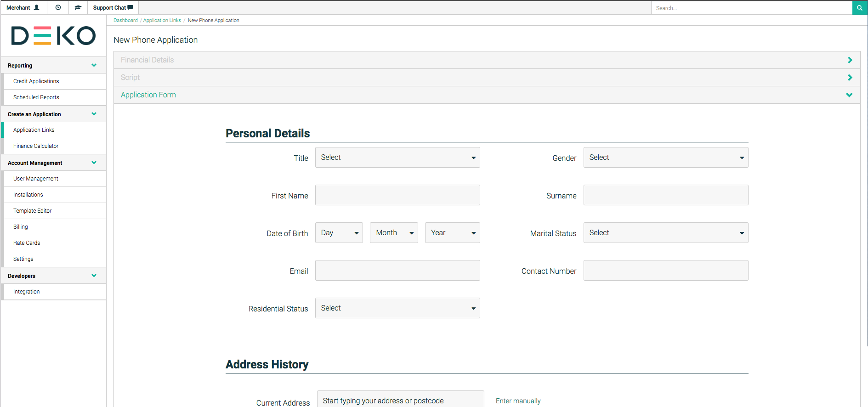
Task: Collapse the Developers sidebar group
Action: tap(54, 276)
